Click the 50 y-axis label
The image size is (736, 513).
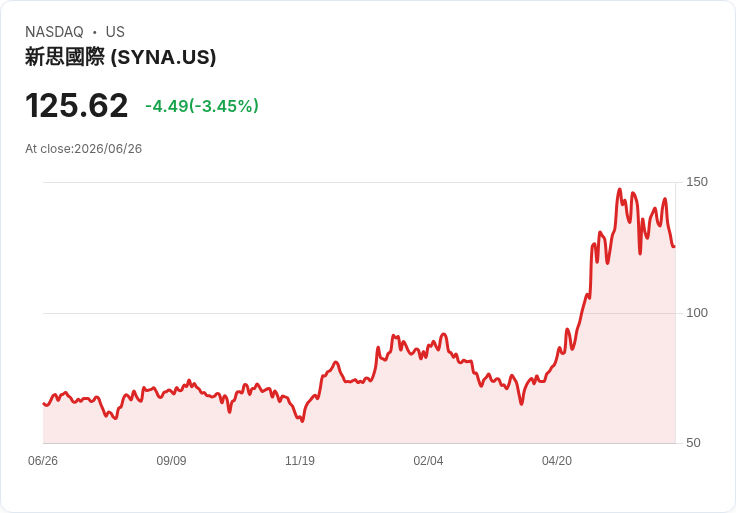[693, 443]
